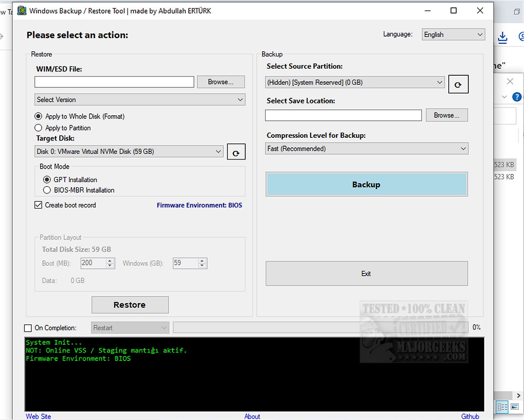Click 'System Init...' log line
Viewport: 524px width, 420px height.
coord(54,342)
